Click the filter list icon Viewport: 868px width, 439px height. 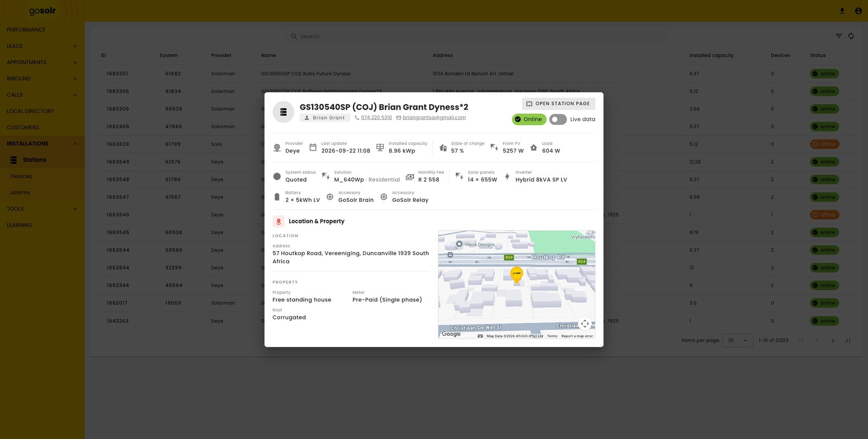(x=839, y=36)
